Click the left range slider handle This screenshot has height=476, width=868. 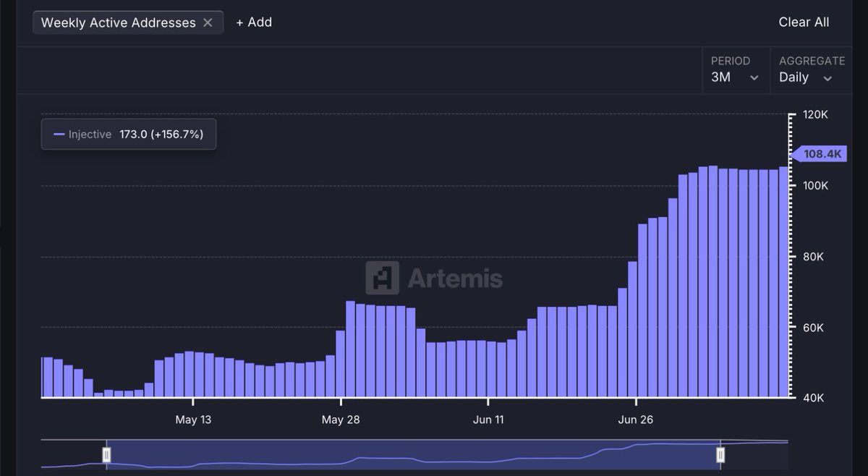[x=106, y=454]
